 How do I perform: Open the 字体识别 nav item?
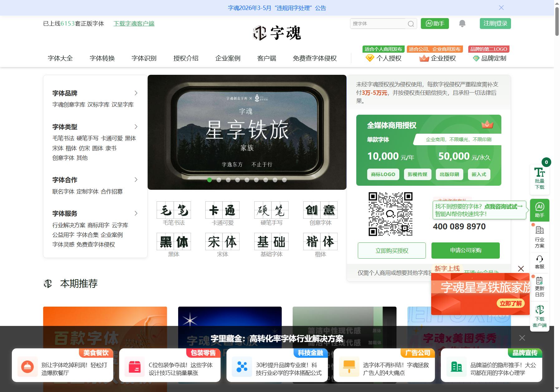[x=144, y=58]
